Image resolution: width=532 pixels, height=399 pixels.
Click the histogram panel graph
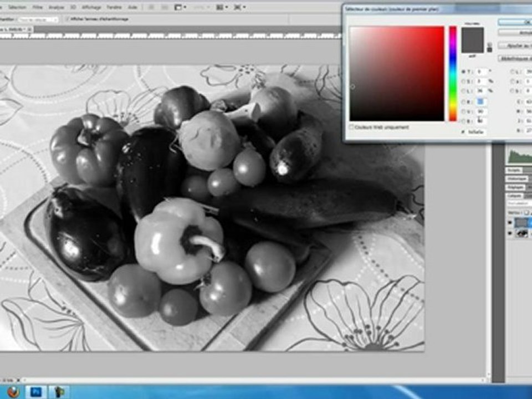click(519, 155)
